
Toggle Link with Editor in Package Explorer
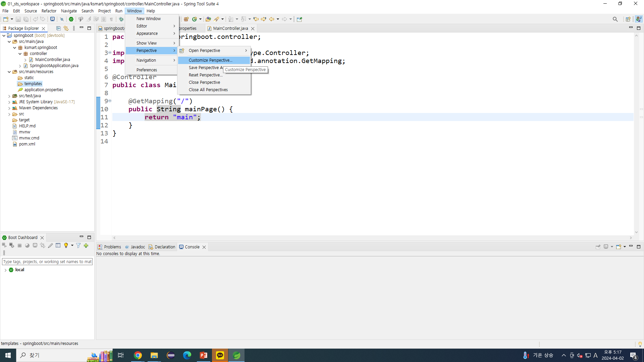66,28
